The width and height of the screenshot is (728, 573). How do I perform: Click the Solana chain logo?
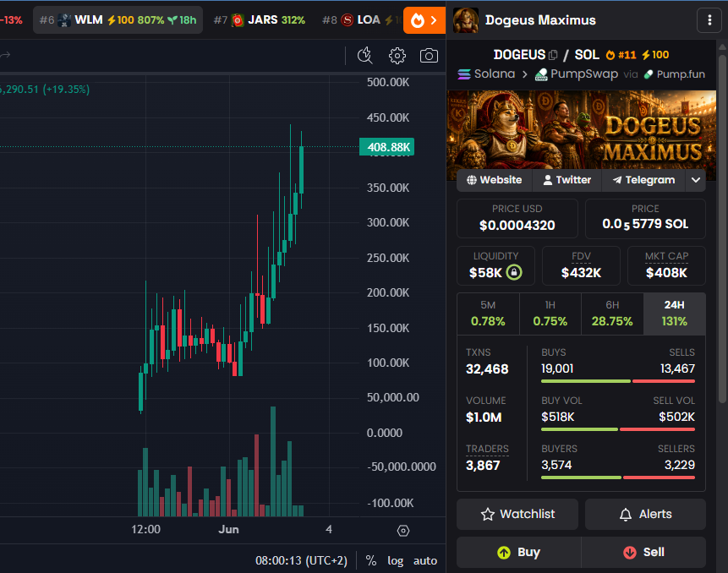tap(464, 74)
